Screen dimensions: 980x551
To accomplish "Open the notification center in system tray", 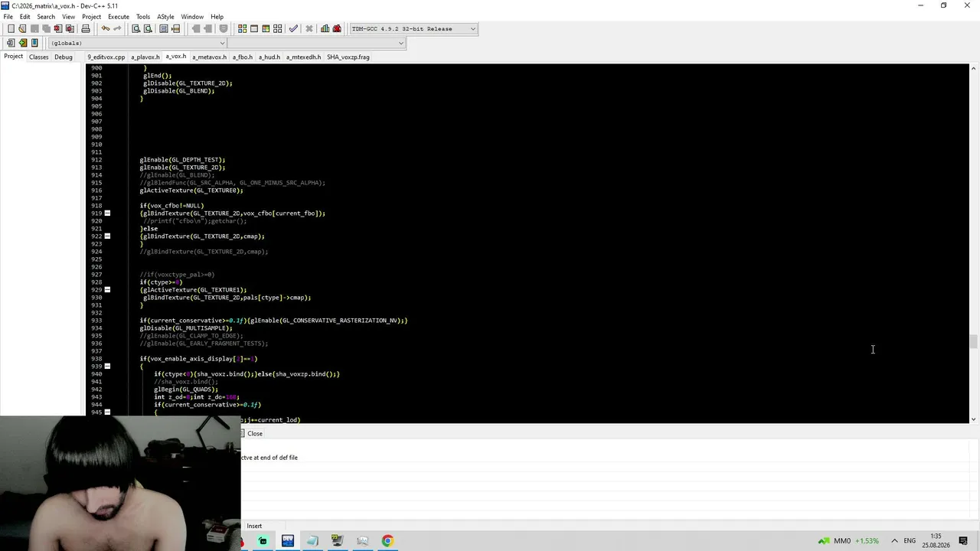I will 963,541.
